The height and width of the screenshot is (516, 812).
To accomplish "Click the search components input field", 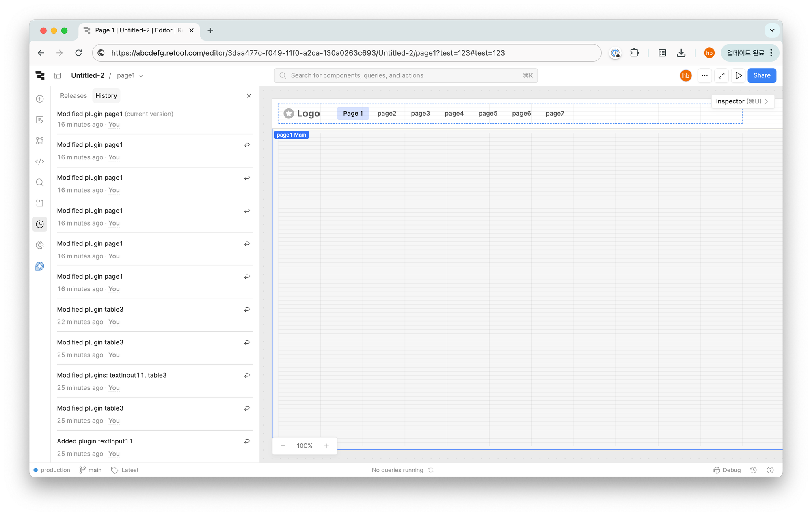I will [x=406, y=75].
